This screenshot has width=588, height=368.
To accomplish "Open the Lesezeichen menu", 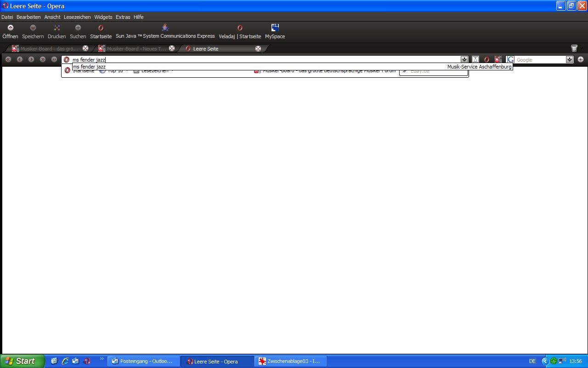I will [x=77, y=17].
